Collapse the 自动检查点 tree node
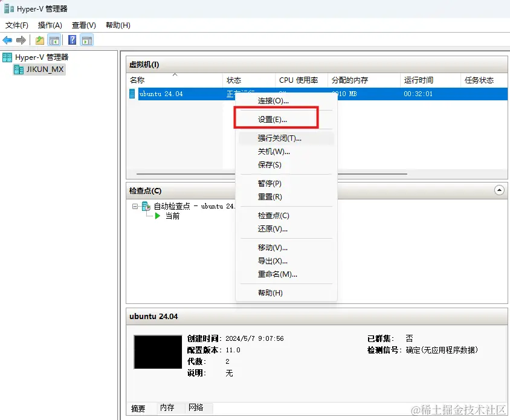 pos(135,206)
